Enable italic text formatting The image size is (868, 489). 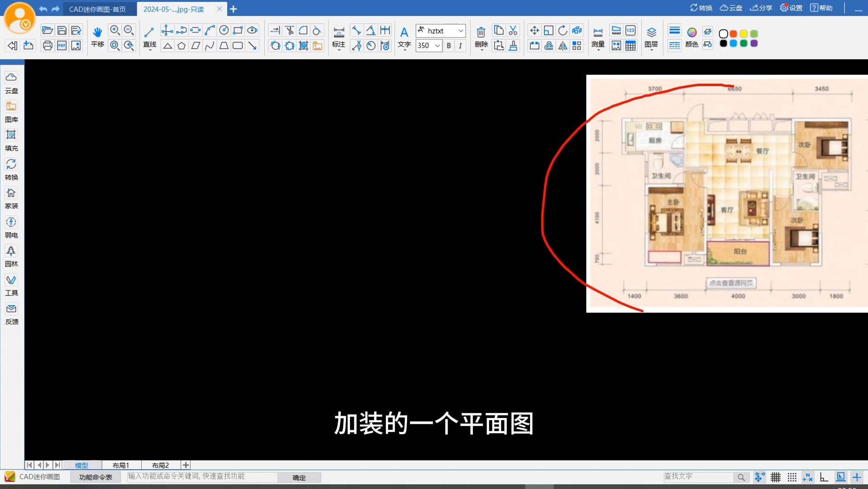pyautogui.click(x=460, y=46)
